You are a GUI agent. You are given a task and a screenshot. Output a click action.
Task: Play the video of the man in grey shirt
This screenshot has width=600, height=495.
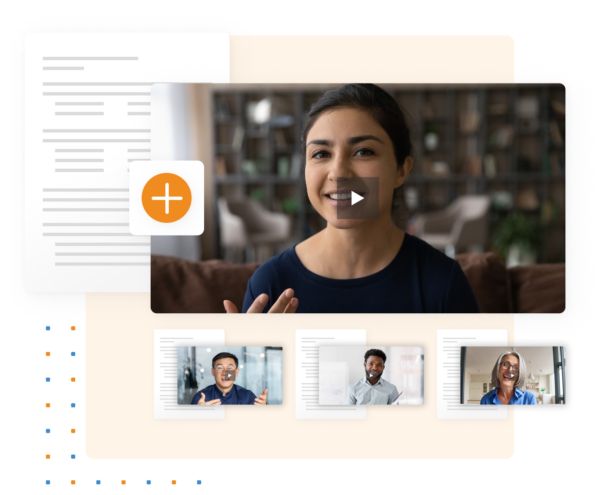pos(372,376)
